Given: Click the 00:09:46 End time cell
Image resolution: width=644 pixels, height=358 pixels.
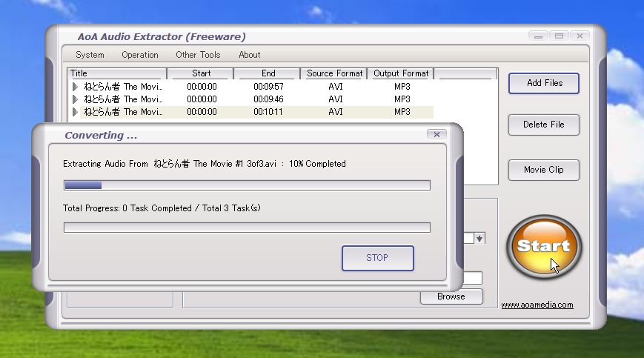Looking at the screenshot, I should tap(268, 99).
